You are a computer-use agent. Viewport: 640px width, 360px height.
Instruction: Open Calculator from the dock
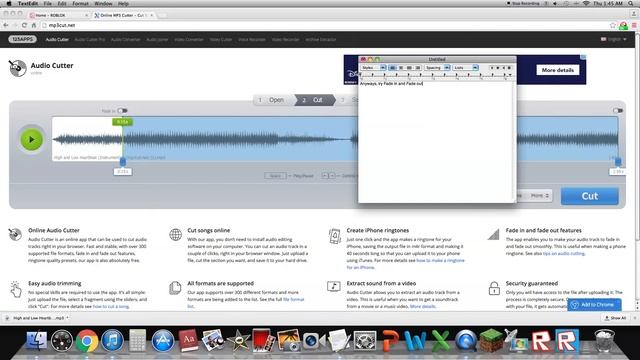(137, 340)
